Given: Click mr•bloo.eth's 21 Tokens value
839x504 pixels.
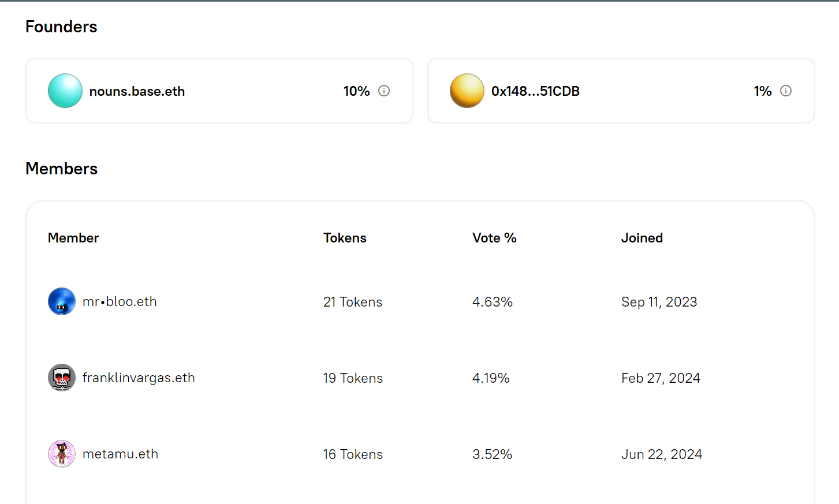Looking at the screenshot, I should click(353, 301).
